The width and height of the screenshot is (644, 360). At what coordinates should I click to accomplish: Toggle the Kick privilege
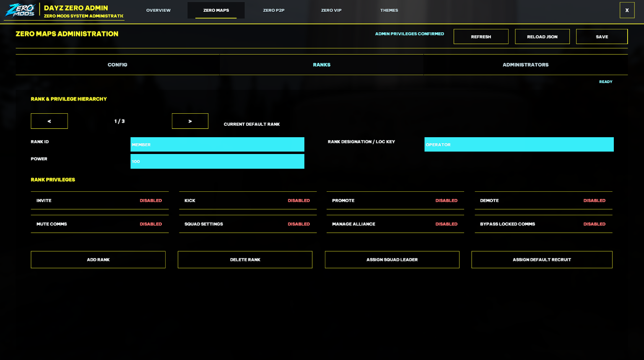click(248, 201)
